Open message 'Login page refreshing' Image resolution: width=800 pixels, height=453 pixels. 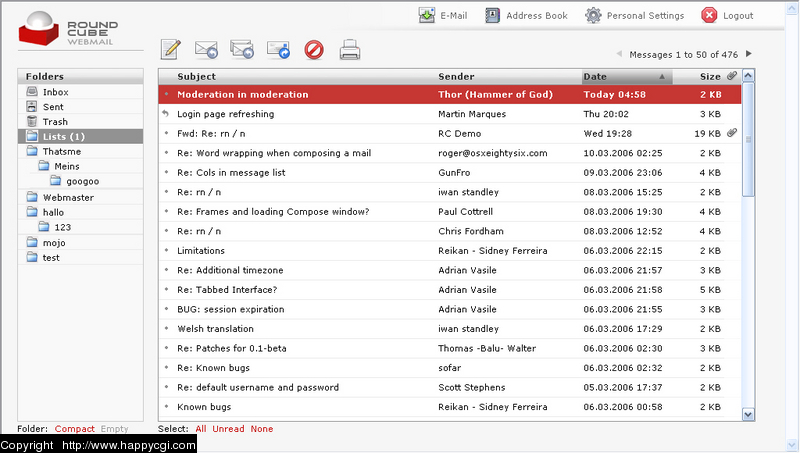226,114
